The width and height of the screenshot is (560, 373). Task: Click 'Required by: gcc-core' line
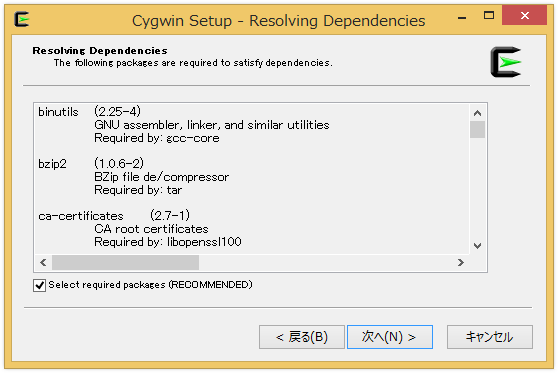click(x=157, y=138)
